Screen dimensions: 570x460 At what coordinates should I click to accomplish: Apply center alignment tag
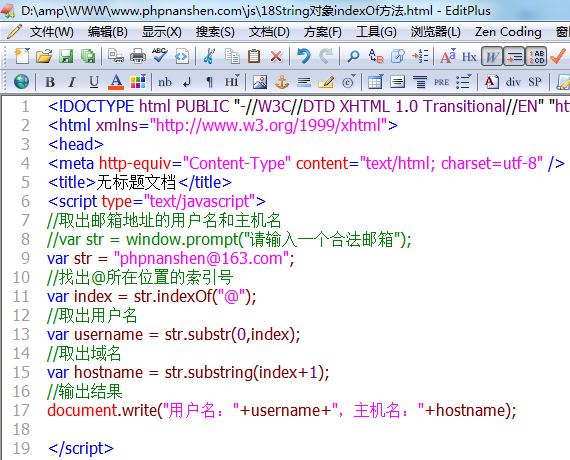(420, 82)
